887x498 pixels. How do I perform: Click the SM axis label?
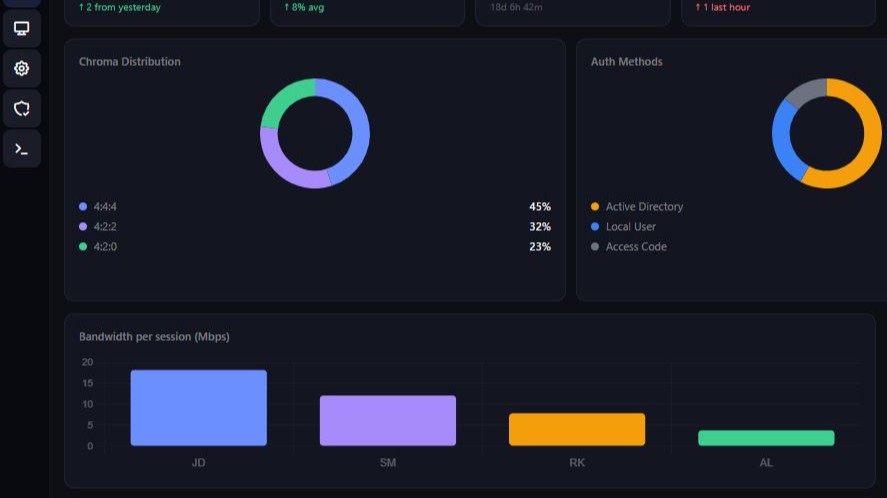tap(387, 462)
